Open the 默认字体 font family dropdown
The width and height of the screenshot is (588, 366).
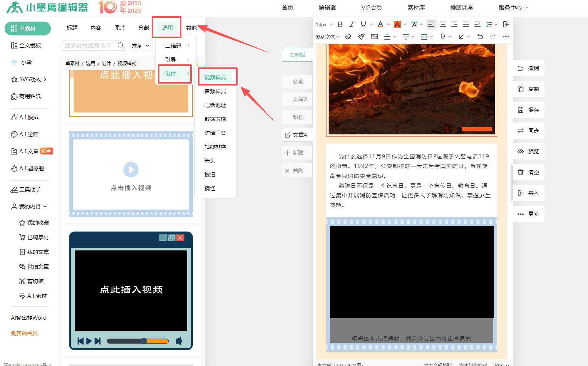(x=328, y=37)
